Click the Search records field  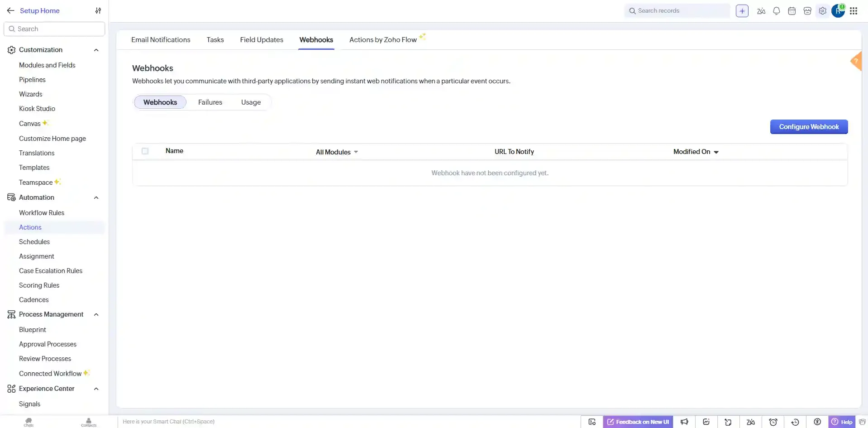677,11
